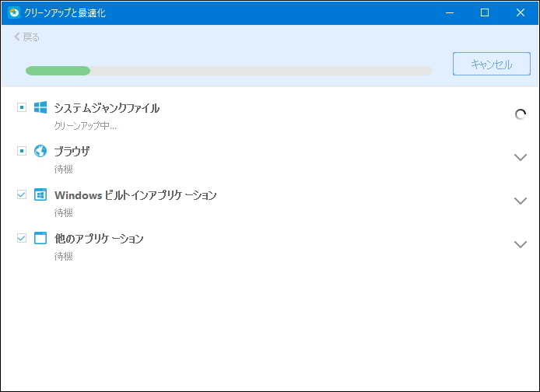This screenshot has height=392, width=540.
Task: Uncheck 他のアプリケーション checkbox
Action: [22, 238]
